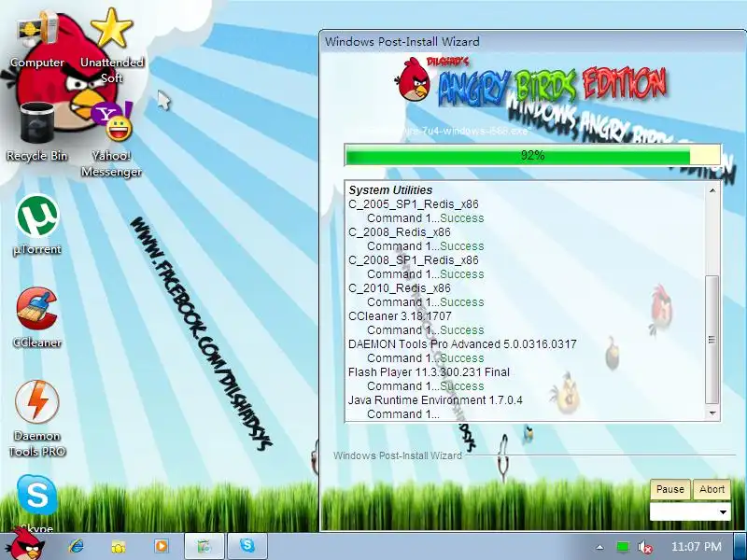Select the C_2008_SP1_Redis_x86 entry

pyautogui.click(x=413, y=260)
